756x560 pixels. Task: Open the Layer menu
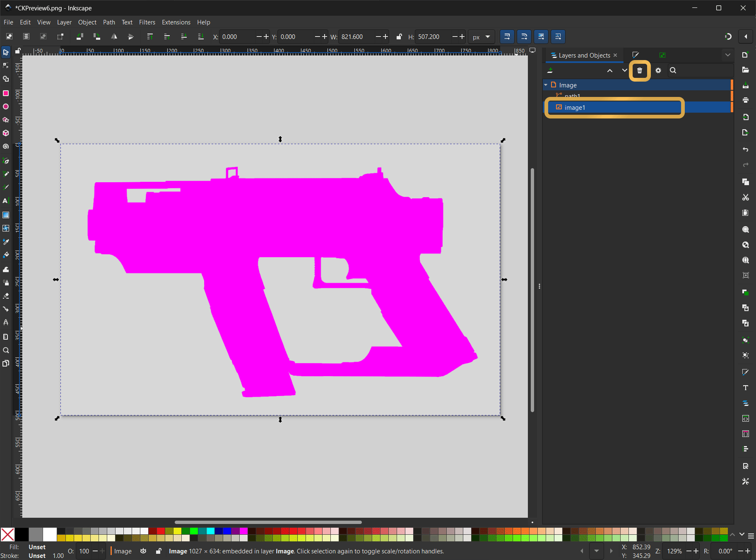click(x=64, y=22)
